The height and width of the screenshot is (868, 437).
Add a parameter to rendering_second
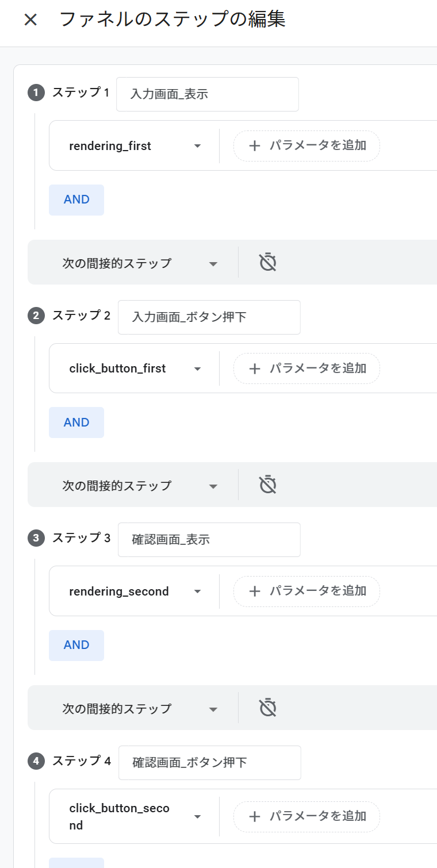click(306, 591)
